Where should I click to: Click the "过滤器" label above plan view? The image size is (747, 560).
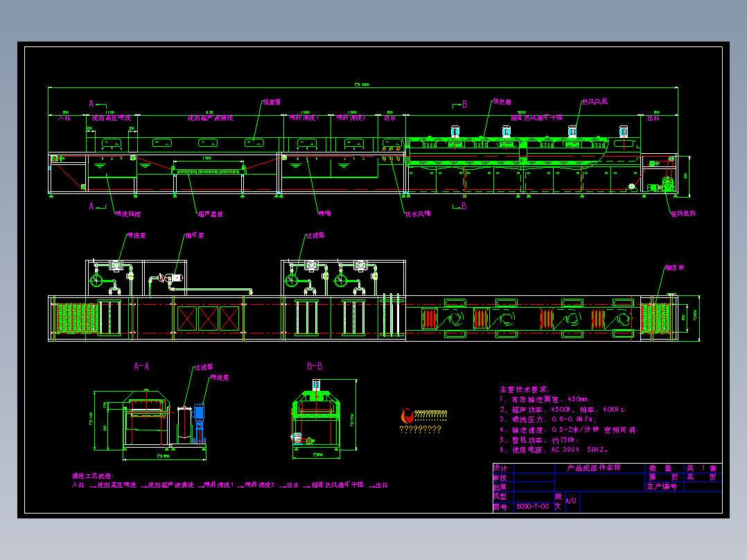pyautogui.click(x=315, y=236)
